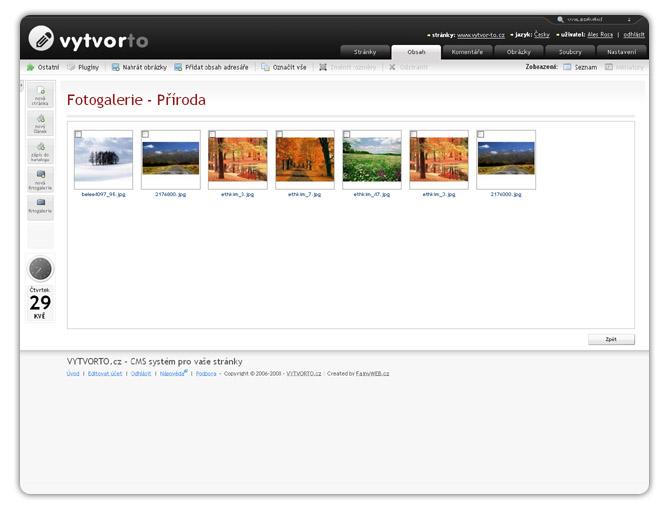Select the Obsah tab
Screen dimensions: 670x508
416,52
